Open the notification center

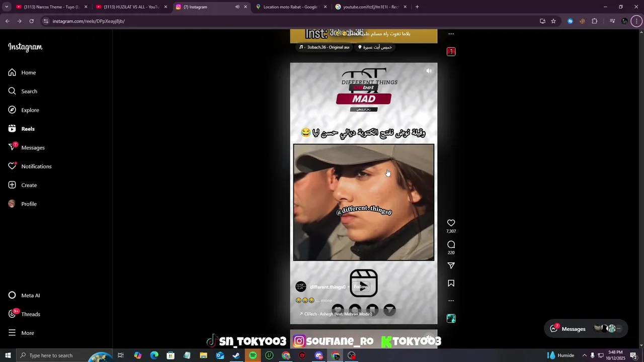pyautogui.click(x=633, y=355)
